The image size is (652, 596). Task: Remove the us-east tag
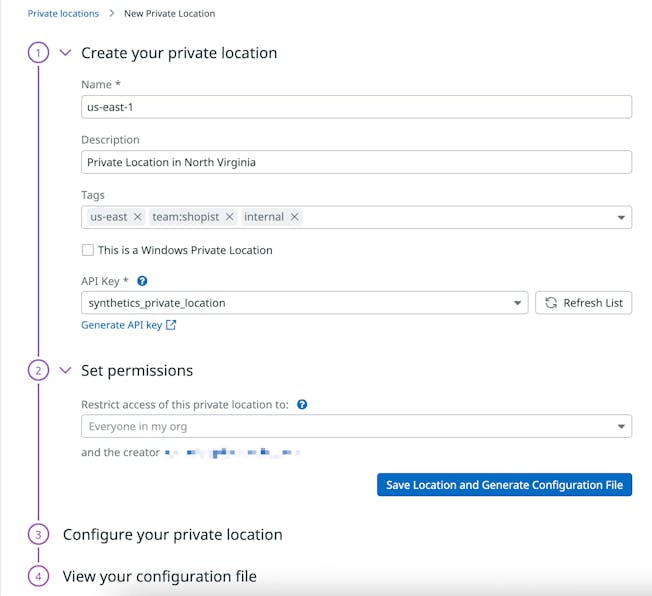coord(138,217)
